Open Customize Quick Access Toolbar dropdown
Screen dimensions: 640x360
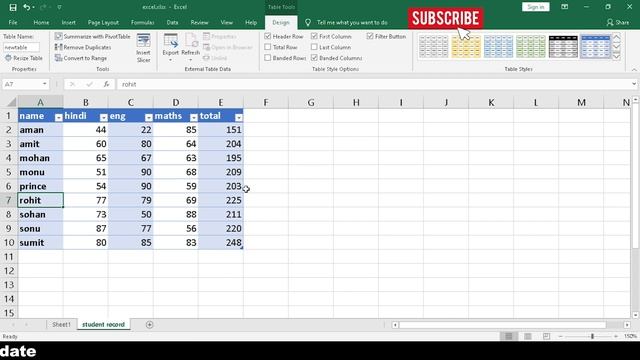tap(59, 7)
